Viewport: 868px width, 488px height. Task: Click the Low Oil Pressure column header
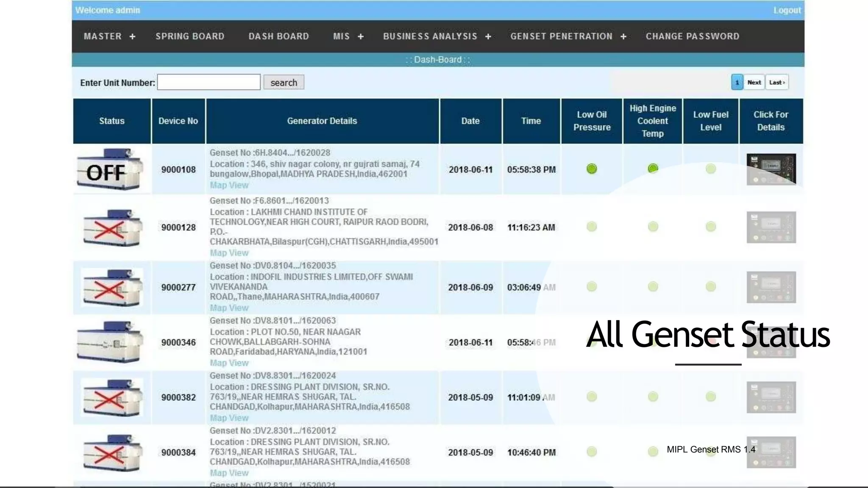(x=592, y=121)
